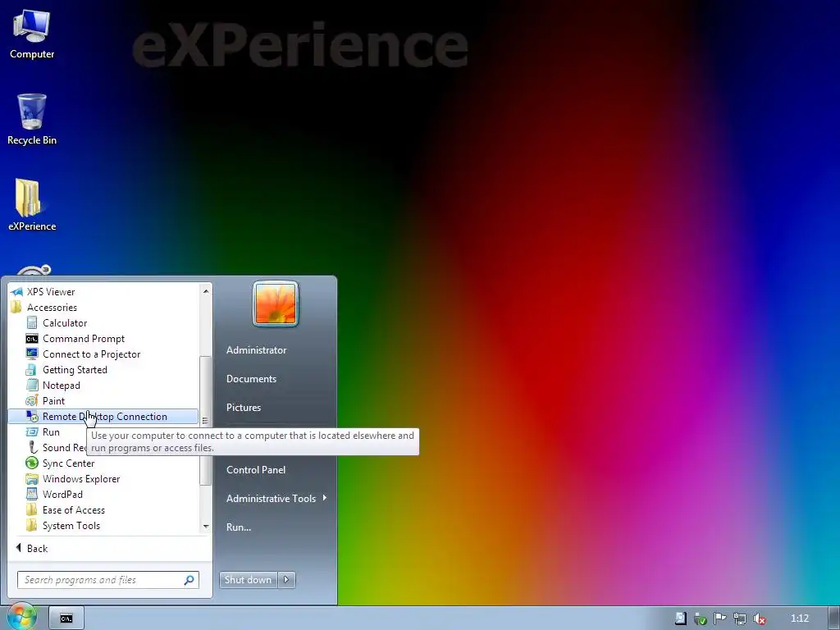Open the Recycle Bin desktop icon
Viewport: 840px width, 630px height.
click(x=32, y=120)
